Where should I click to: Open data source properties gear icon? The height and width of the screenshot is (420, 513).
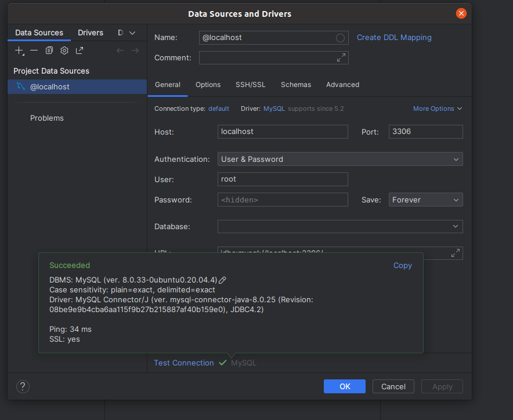tap(64, 50)
